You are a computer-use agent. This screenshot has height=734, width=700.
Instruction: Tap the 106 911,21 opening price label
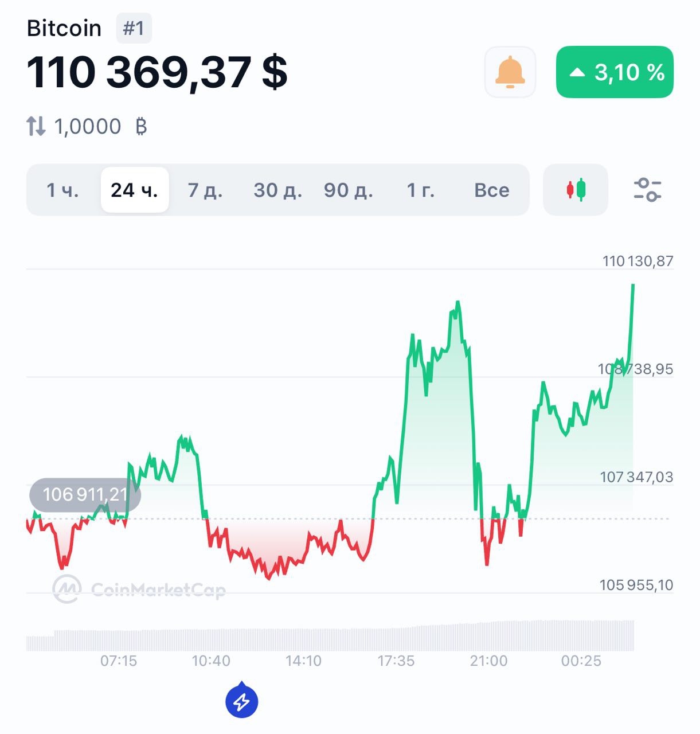(x=85, y=494)
